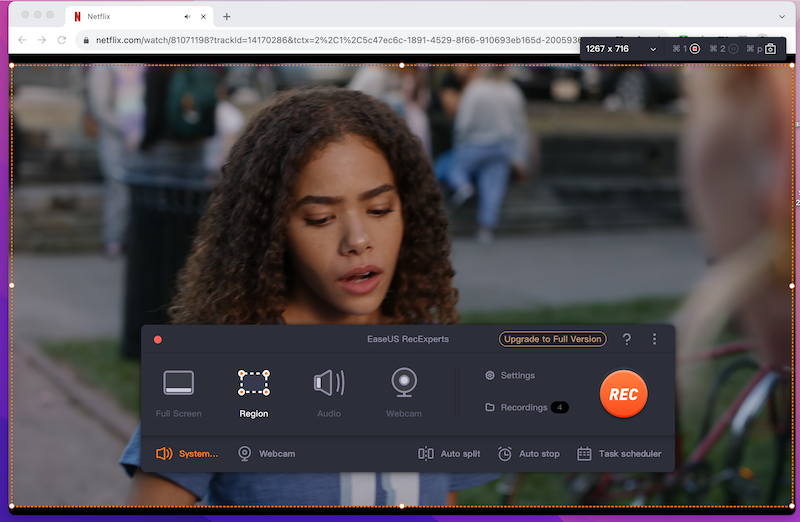The width and height of the screenshot is (800, 522).
Task: Click the right-middle region resize handle
Action: pos(792,286)
